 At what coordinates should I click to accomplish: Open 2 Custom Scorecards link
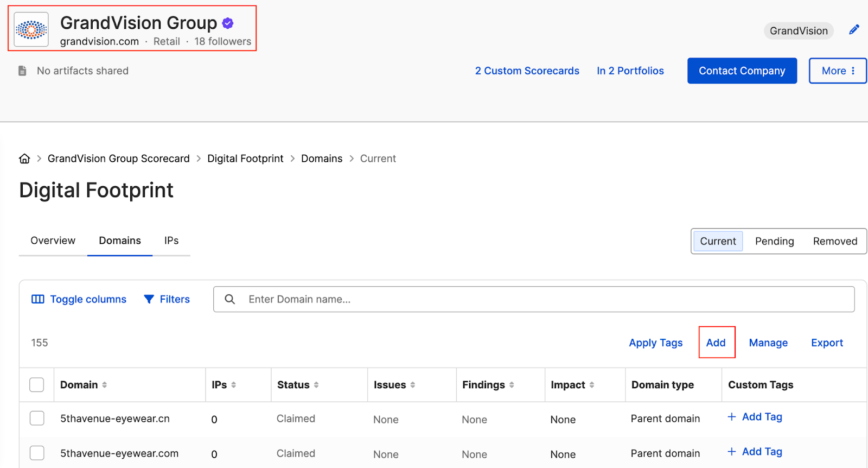click(527, 71)
